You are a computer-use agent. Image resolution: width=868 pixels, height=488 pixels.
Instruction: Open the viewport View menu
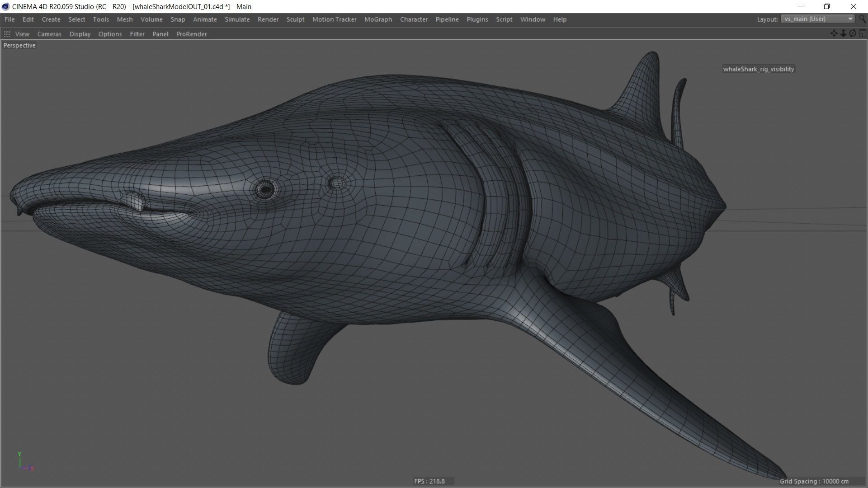click(22, 34)
